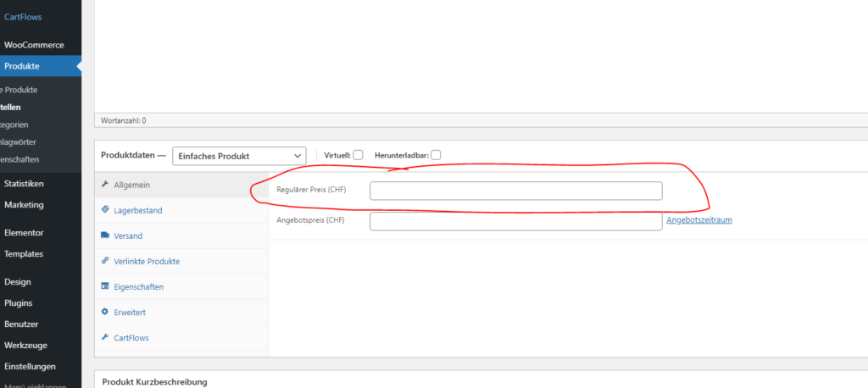The image size is (868, 388).
Task: Focus the Angebotspreis (CHF) input field
Action: [x=515, y=221]
